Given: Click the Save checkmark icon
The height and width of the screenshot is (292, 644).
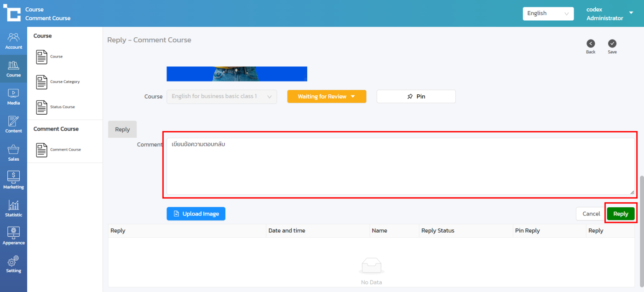Looking at the screenshot, I should tap(612, 43).
